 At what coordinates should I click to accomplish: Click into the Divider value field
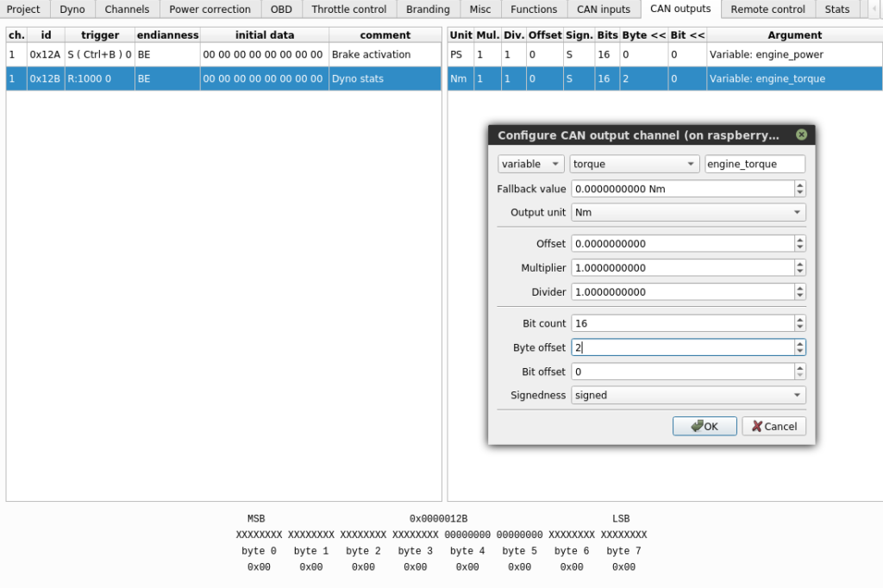(683, 291)
